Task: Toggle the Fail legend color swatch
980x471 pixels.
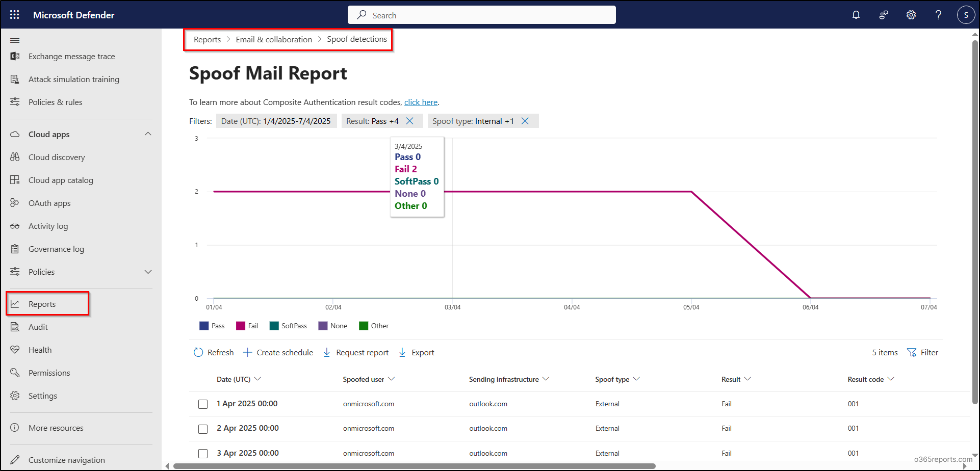Action: tap(241, 326)
